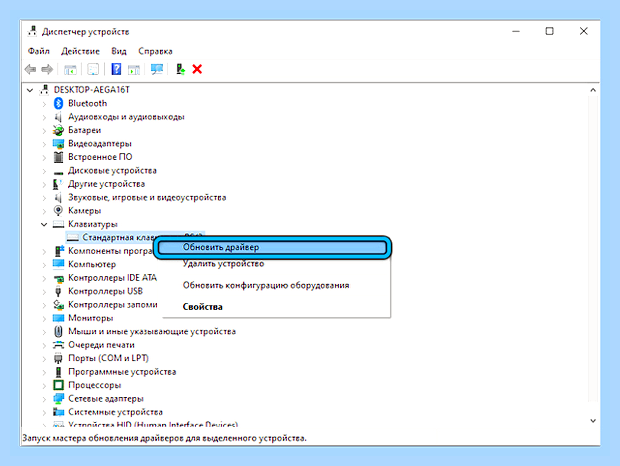620x466 pixels.
Task: Click the Контроллеры USB category icon
Action: point(59,291)
